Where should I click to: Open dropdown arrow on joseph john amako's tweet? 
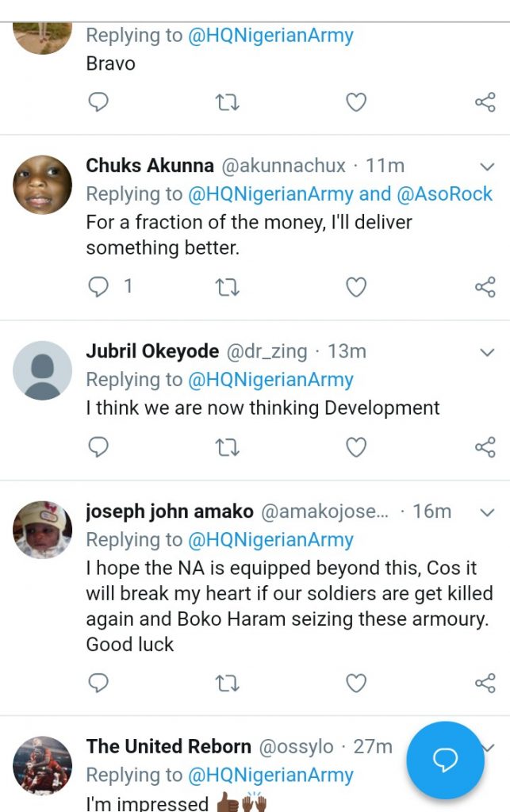click(488, 512)
